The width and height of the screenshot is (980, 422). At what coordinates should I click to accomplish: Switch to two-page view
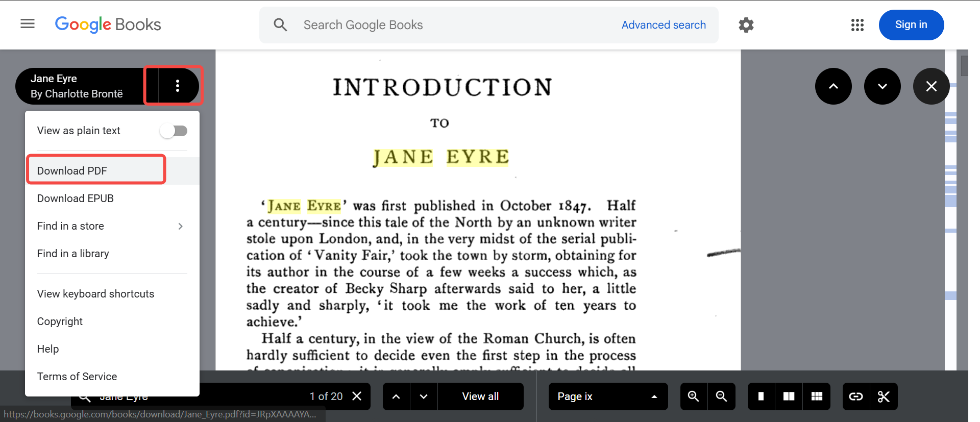789,396
